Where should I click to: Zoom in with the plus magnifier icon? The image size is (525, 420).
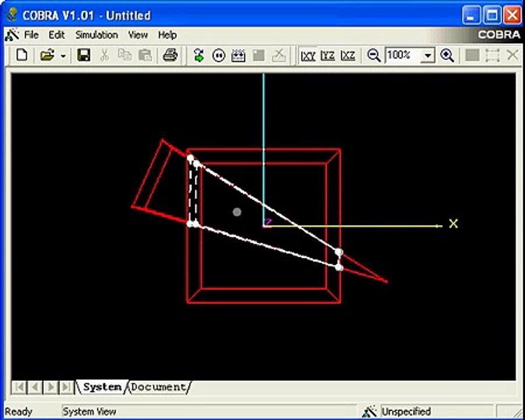click(x=447, y=55)
